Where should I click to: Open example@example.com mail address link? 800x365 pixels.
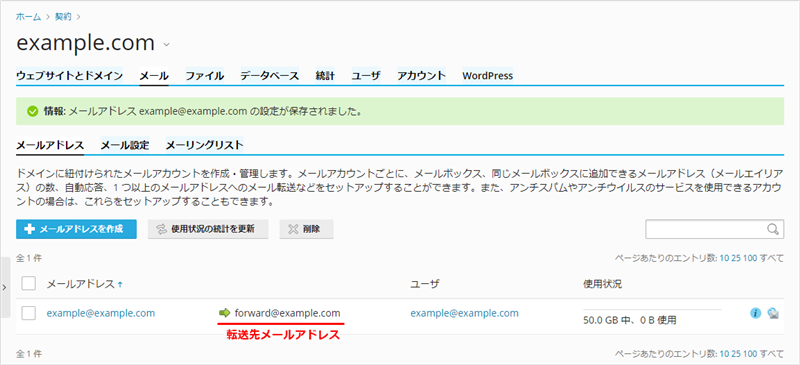101,313
